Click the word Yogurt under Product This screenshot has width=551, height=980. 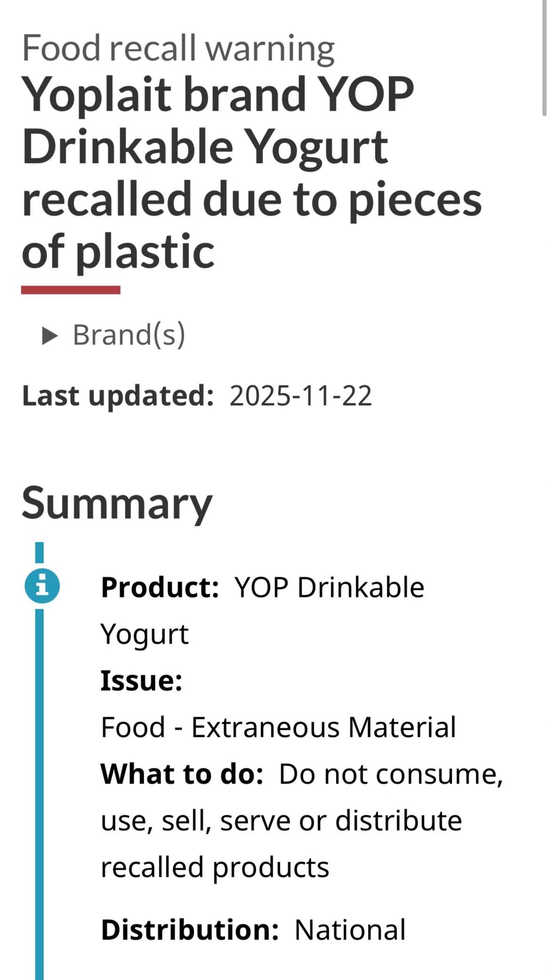point(145,635)
